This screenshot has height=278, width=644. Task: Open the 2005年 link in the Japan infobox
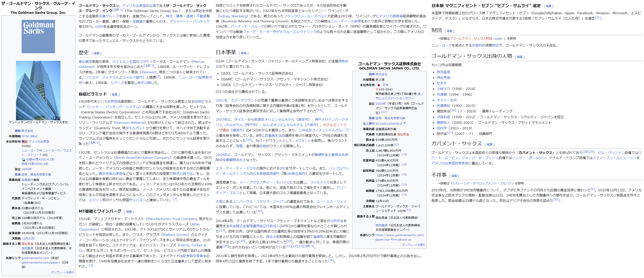point(381,104)
